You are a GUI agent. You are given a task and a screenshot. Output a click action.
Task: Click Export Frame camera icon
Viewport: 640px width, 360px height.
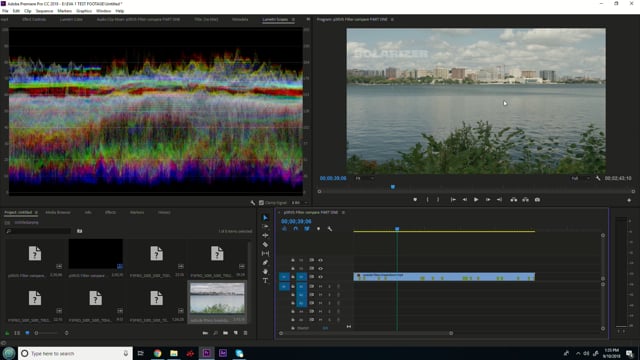[537, 200]
